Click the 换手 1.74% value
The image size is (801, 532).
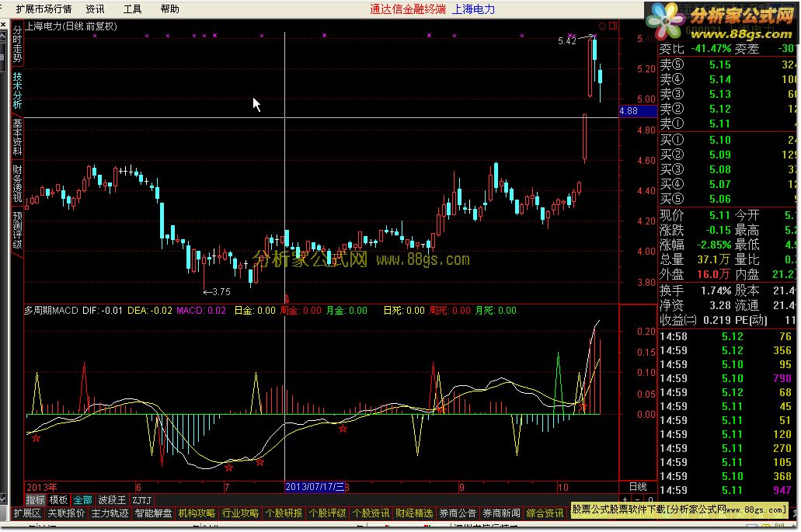(716, 290)
